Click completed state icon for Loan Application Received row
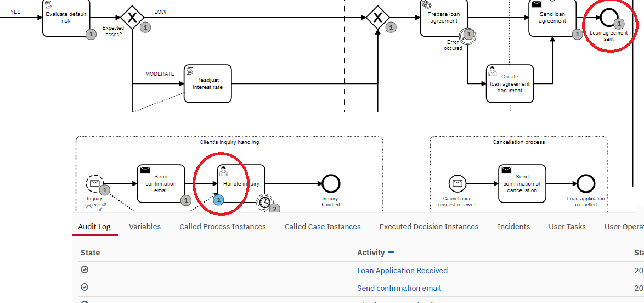644x303 pixels. [84, 270]
